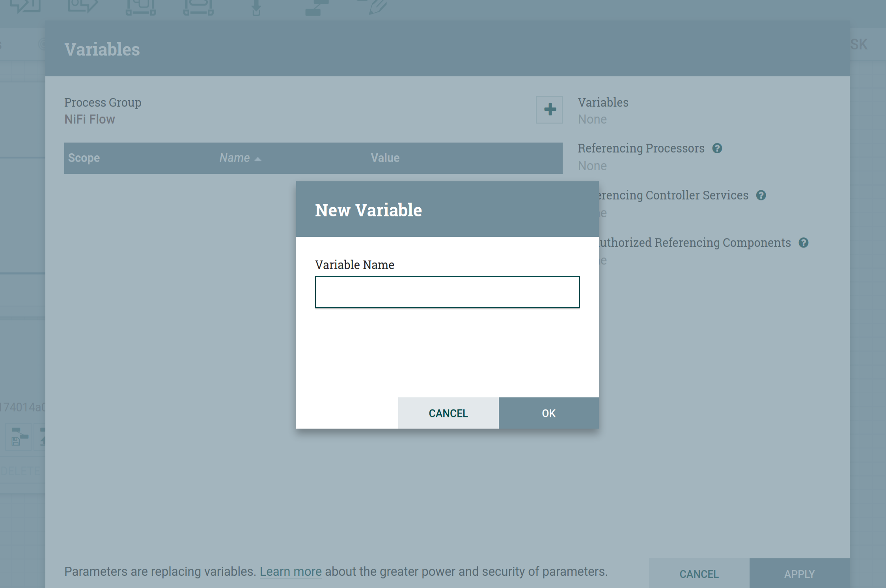The image size is (886, 588).
Task: Click help icon beside Referencing Controller Services
Action: click(x=761, y=195)
